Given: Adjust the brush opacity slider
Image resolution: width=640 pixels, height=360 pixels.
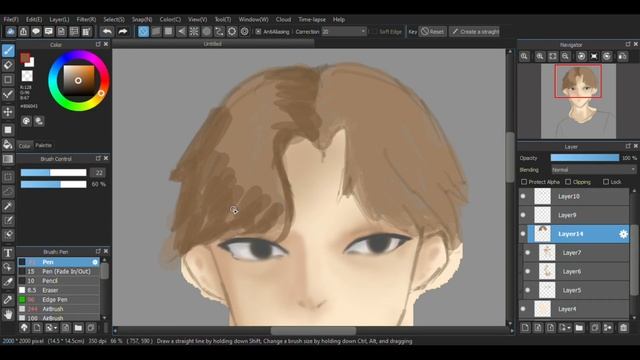Looking at the screenshot, I should 53,184.
